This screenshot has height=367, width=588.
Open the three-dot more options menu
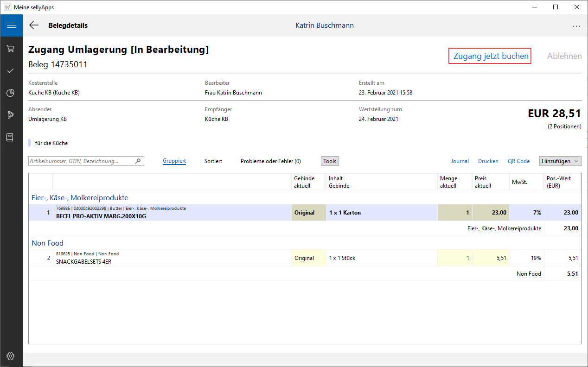pos(576,26)
